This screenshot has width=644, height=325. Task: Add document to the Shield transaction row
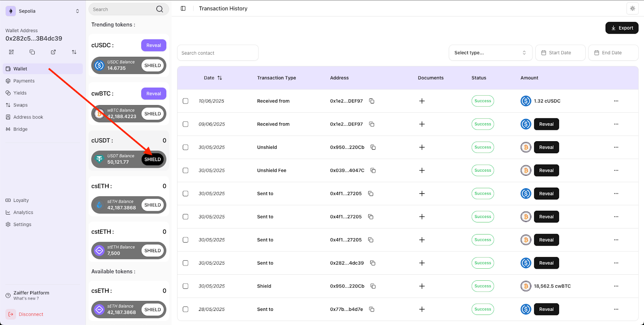click(x=422, y=286)
